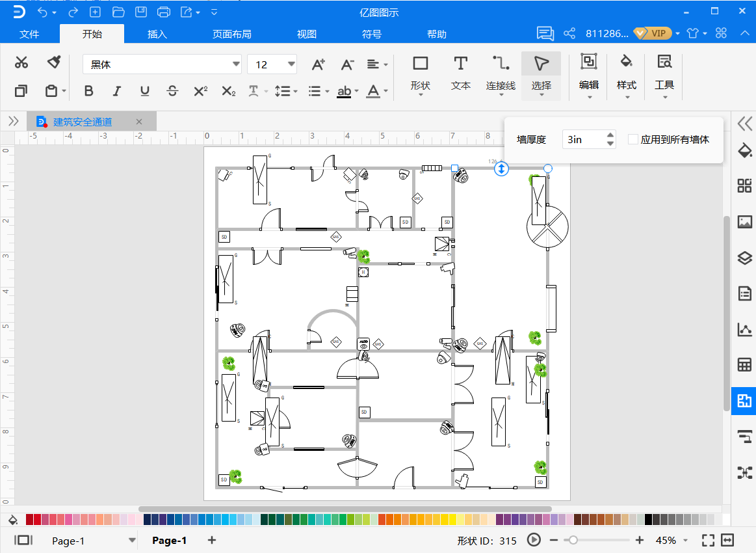Click account name 811286...

click(607, 33)
